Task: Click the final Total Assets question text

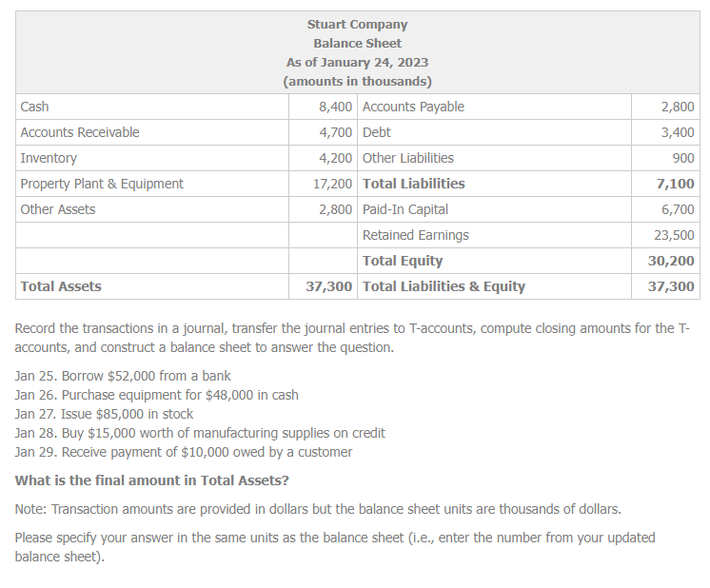Action: 151,480
